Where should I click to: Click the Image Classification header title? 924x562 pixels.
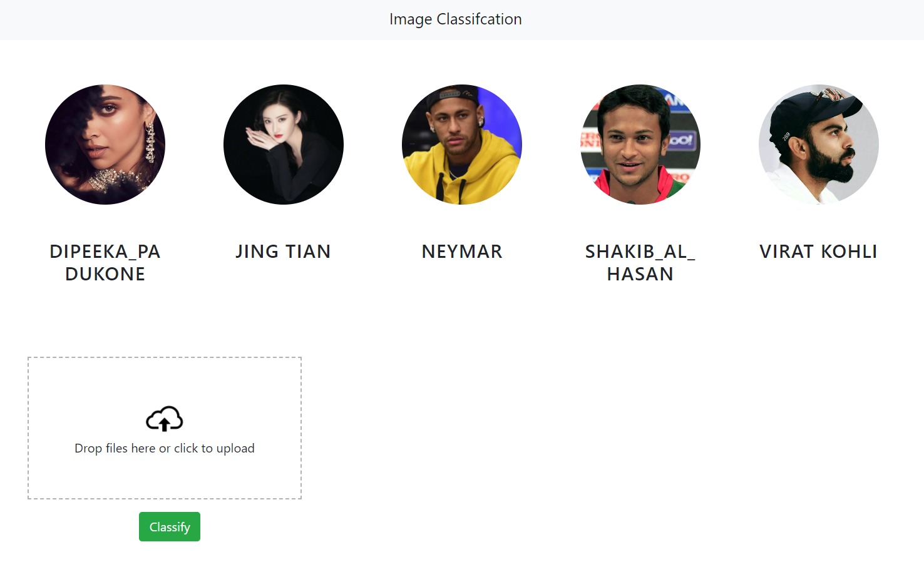[x=456, y=19]
